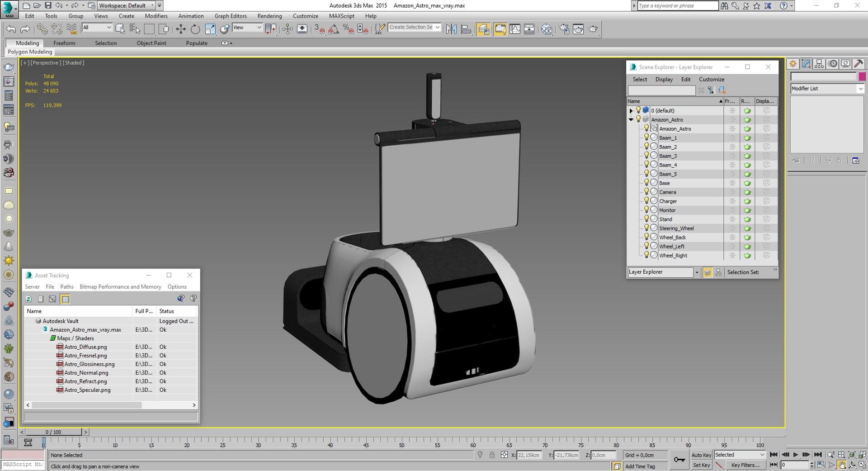Open the Hierarchy command panel tab
The height and width of the screenshot is (471, 868).
pyautogui.click(x=819, y=64)
